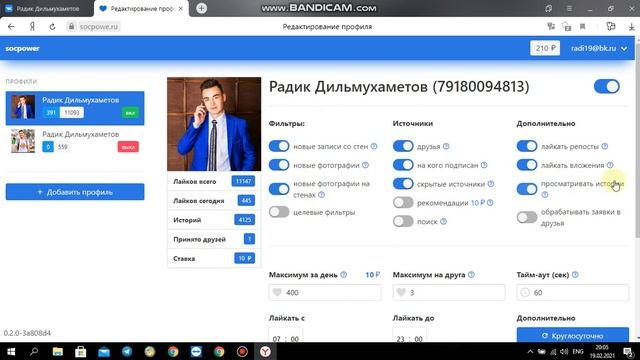Toggle новые фотографии на стенах filter
This screenshot has width=640, height=360.
click(279, 189)
